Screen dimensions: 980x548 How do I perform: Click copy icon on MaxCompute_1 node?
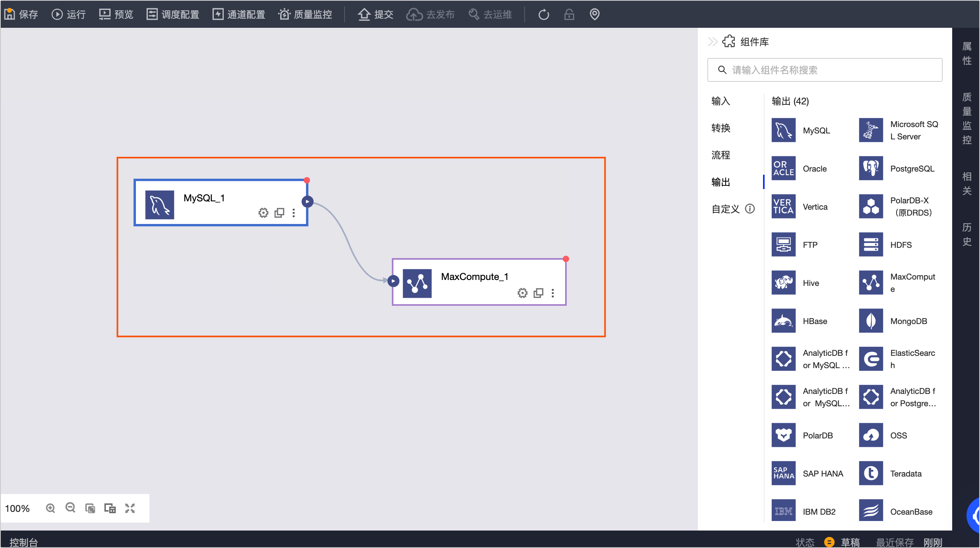(x=538, y=293)
